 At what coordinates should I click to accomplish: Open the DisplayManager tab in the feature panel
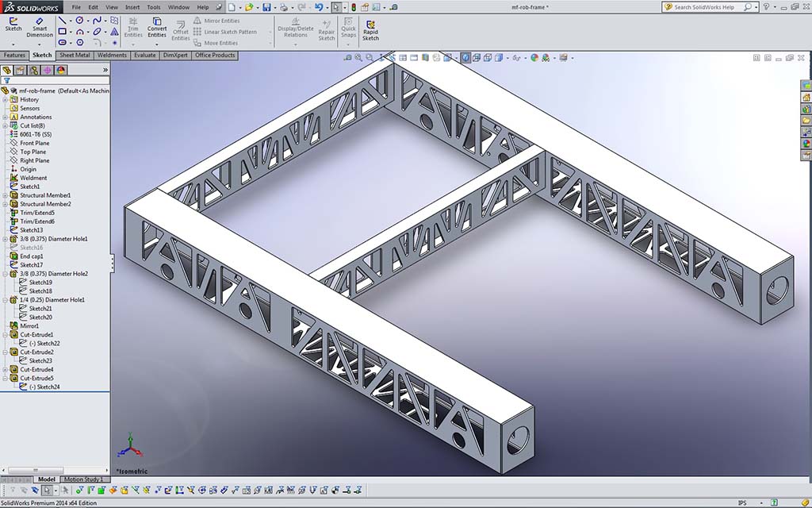(x=60, y=70)
